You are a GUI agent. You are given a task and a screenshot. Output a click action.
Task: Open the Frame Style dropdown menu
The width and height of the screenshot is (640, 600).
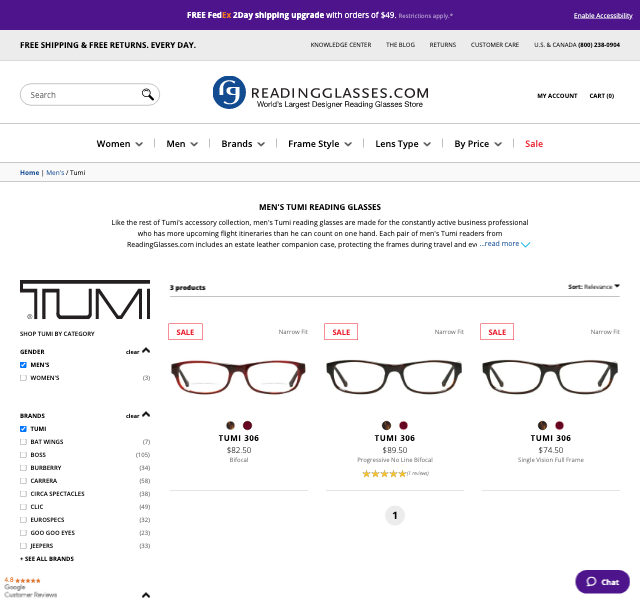pos(320,144)
